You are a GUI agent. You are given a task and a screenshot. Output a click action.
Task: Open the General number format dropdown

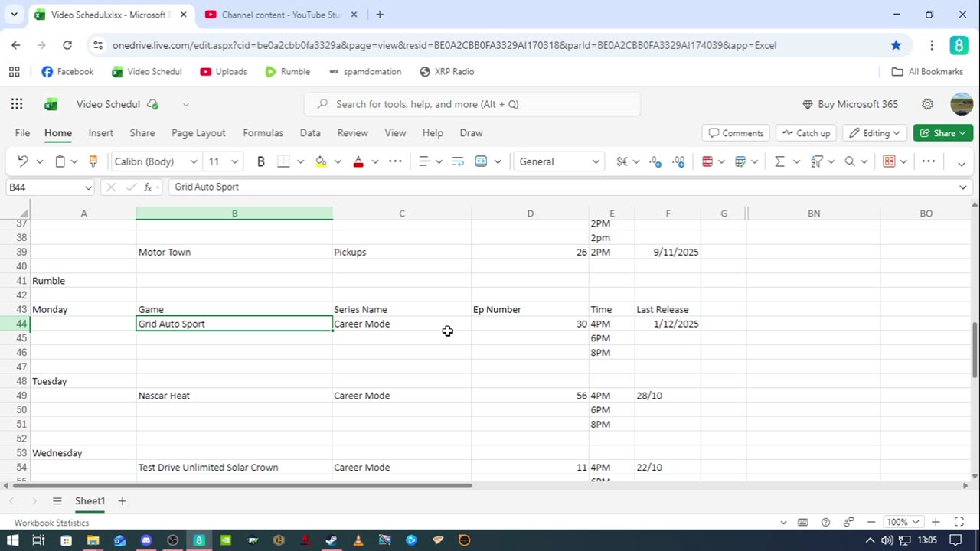(559, 161)
